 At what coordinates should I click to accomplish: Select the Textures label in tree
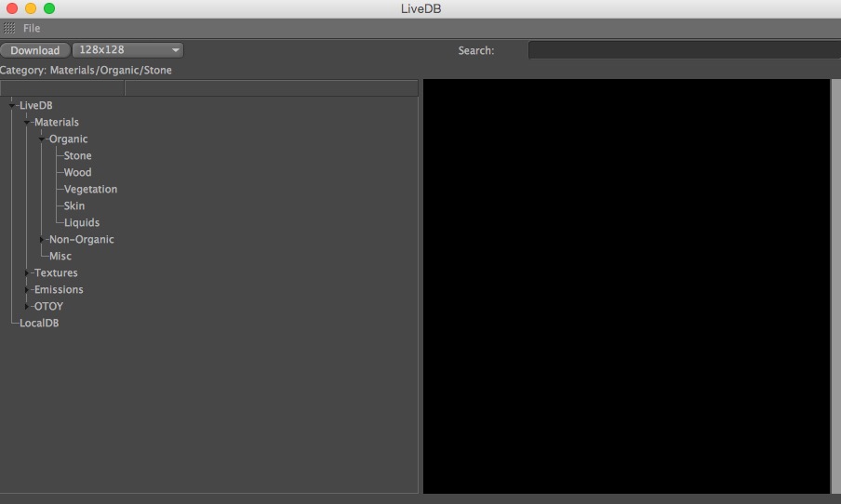56,272
